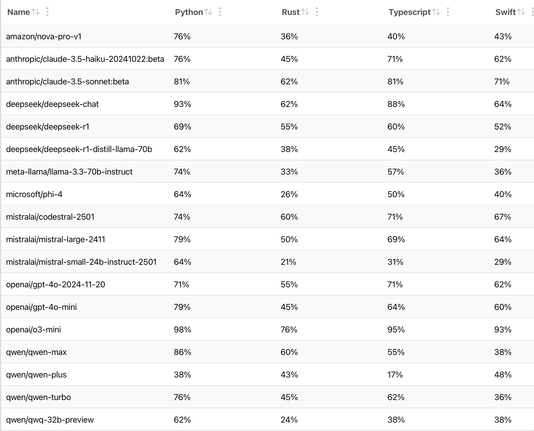Select the mistralai/codestral-2501 model name
534x431 pixels.
[50, 217]
